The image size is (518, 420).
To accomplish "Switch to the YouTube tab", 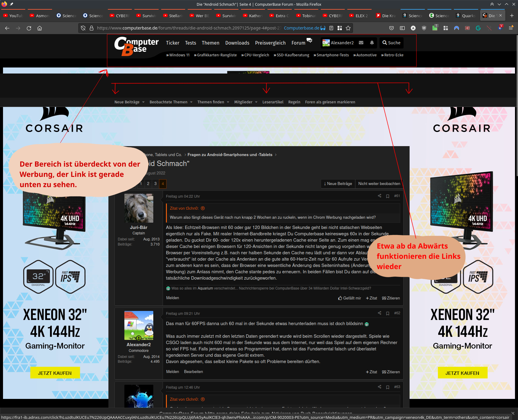I will coord(13,16).
